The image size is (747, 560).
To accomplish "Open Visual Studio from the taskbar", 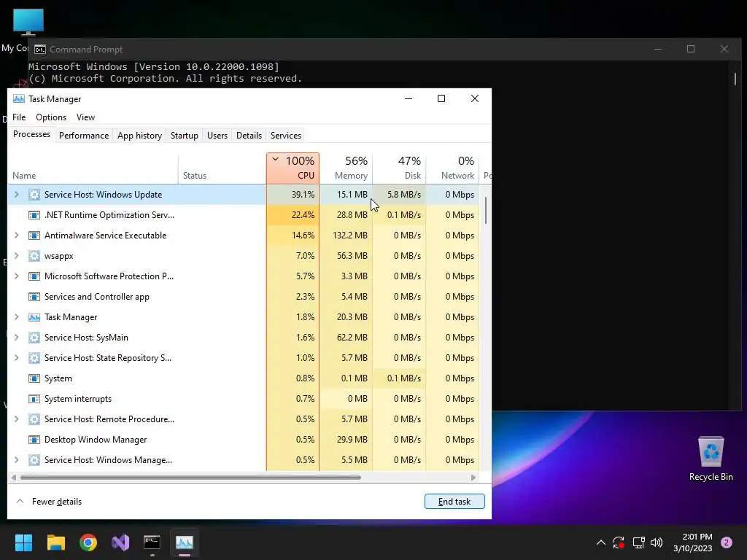I will [120, 542].
